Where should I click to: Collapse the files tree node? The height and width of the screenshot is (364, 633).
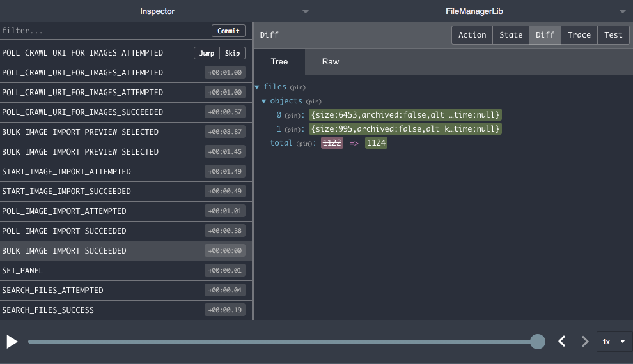tap(257, 87)
